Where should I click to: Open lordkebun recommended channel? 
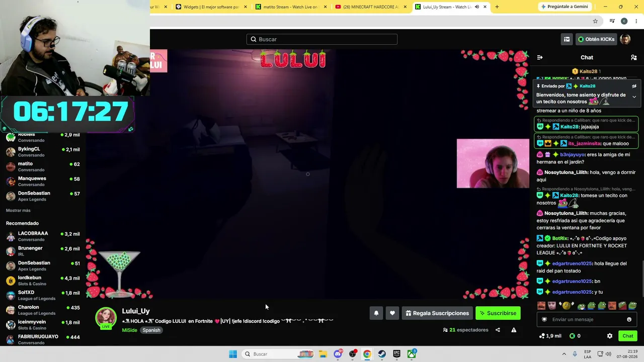[43, 281]
